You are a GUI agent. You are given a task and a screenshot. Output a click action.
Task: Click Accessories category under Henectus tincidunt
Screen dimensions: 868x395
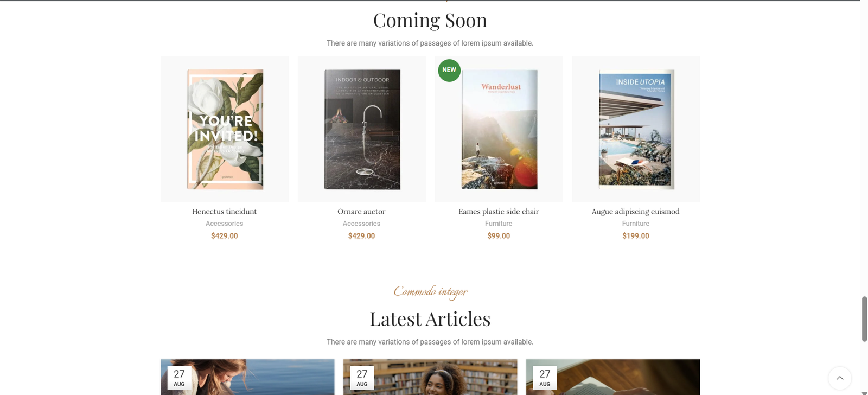[x=225, y=224]
